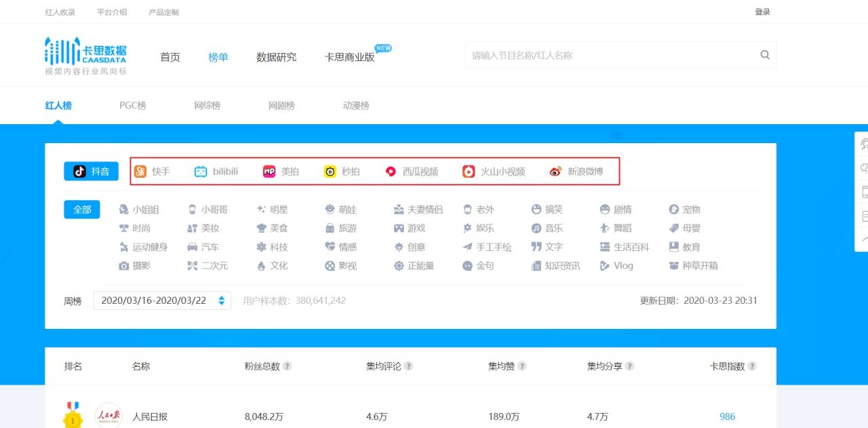Click the 卡思指数 sort control
The image size is (868, 428).
click(753, 366)
